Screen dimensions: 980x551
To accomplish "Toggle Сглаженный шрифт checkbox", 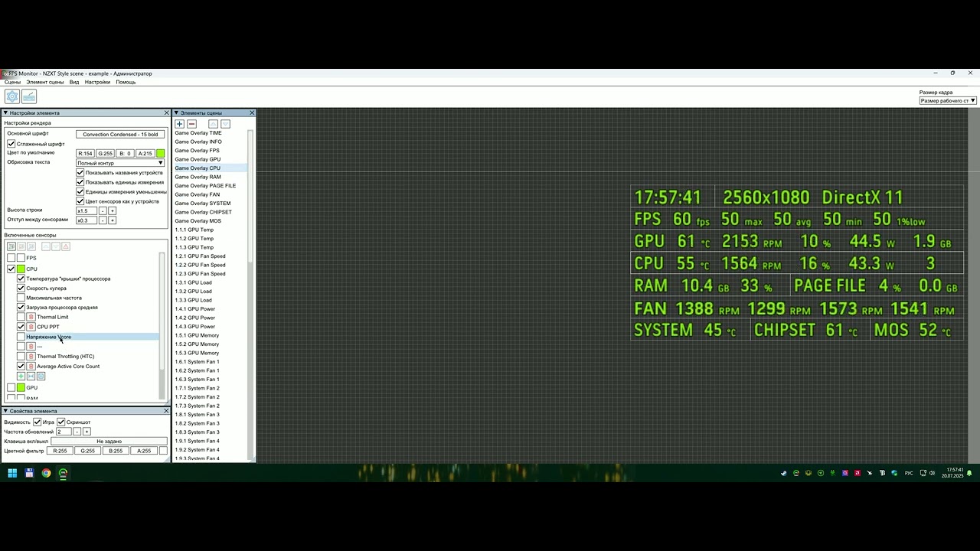I will click(11, 144).
